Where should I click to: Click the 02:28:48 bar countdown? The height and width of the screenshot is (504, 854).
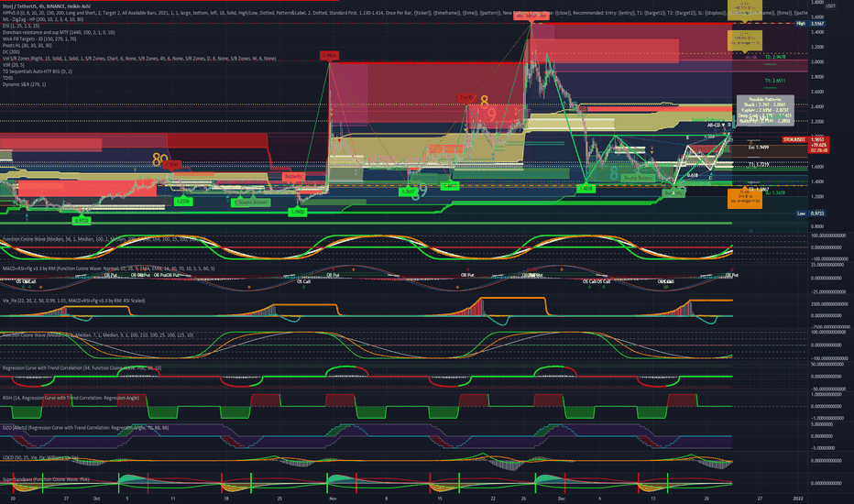pyautogui.click(x=820, y=150)
